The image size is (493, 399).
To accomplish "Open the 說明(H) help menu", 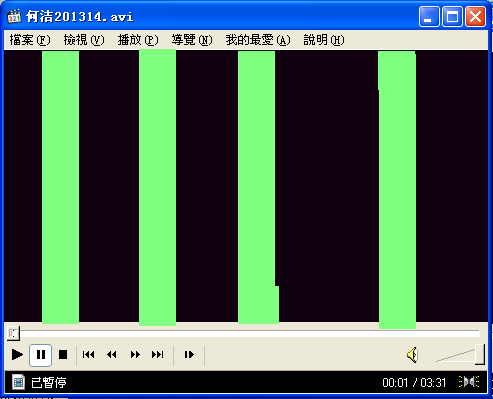I will tap(324, 40).
